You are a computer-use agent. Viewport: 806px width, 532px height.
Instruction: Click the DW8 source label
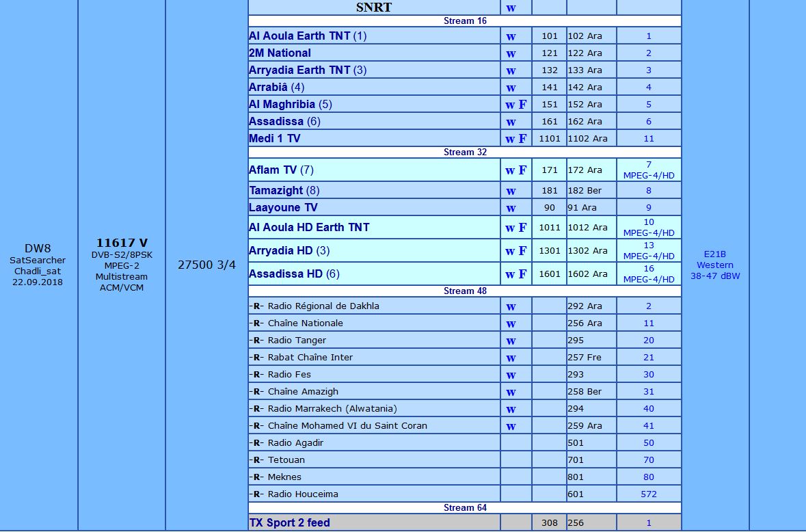[38, 248]
